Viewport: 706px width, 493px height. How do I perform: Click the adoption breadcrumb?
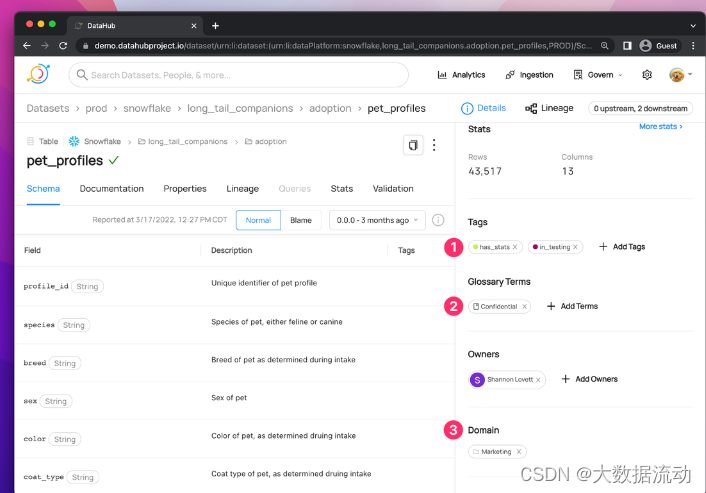(330, 109)
